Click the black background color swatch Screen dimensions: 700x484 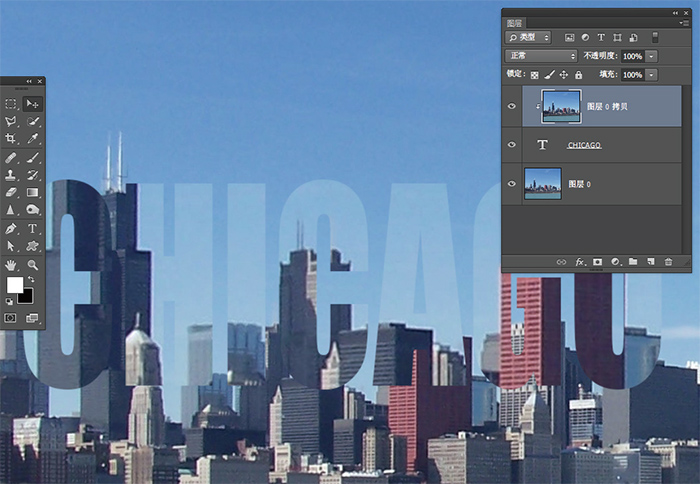(27, 298)
